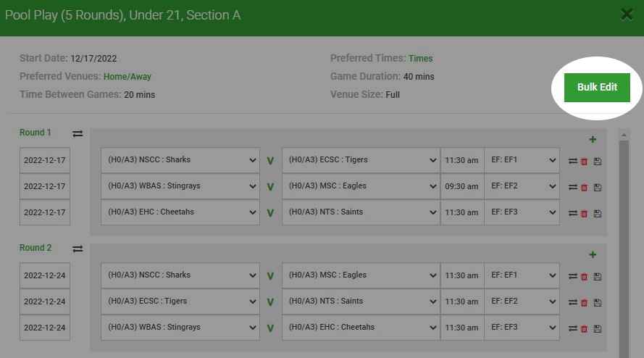
Task: Click the first 2022-12-24 date field
Action: point(45,275)
